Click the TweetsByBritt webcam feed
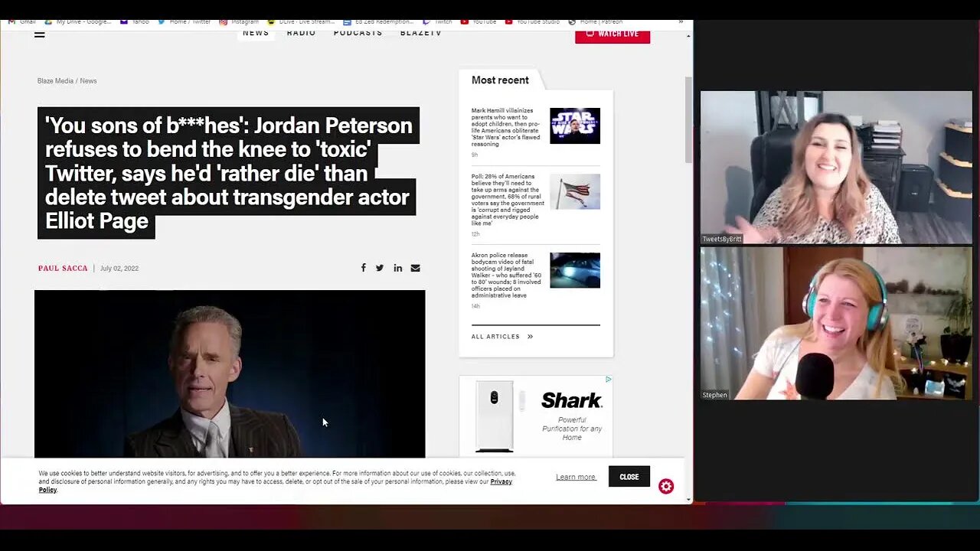Viewport: 980px width, 551px height. pyautogui.click(x=836, y=168)
